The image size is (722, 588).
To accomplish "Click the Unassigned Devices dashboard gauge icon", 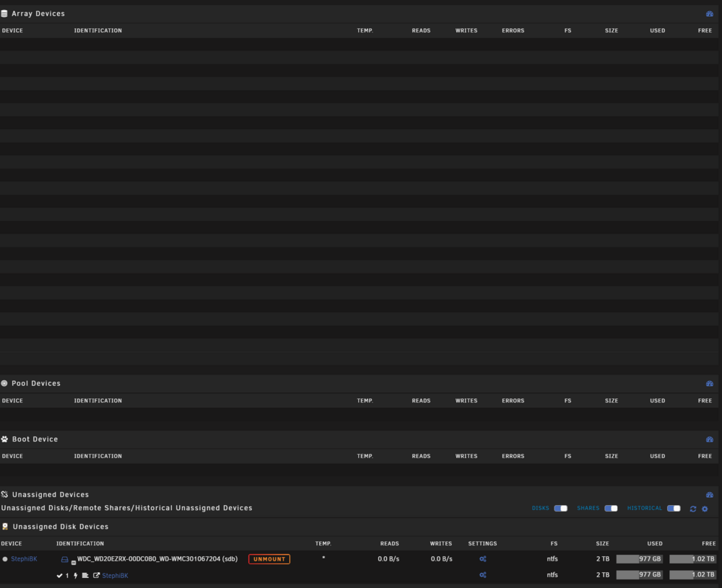I will coord(710,495).
